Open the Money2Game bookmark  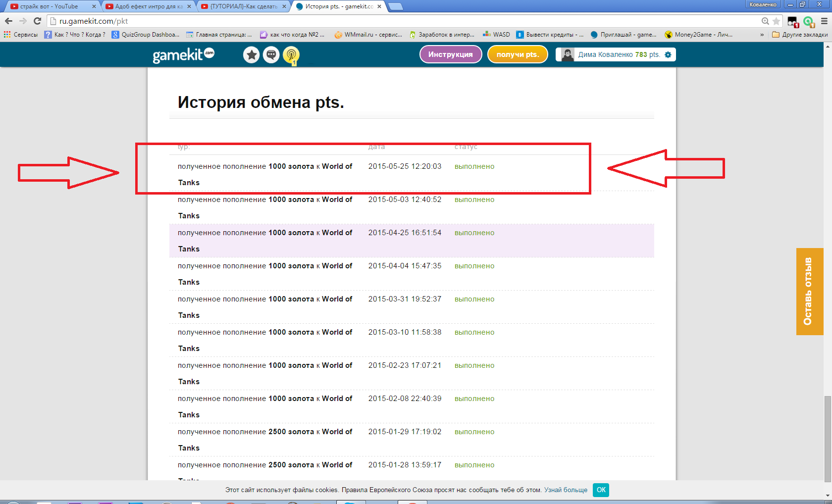tap(699, 35)
